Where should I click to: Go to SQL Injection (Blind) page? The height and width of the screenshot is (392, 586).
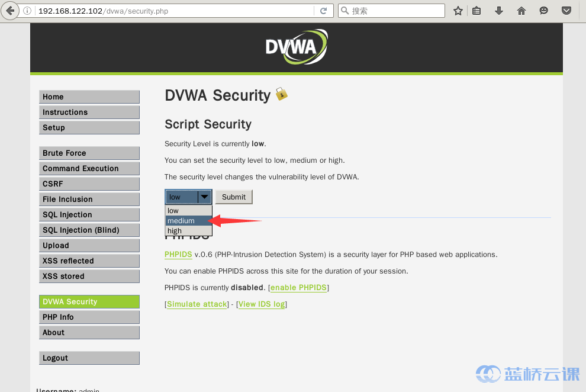(x=89, y=230)
